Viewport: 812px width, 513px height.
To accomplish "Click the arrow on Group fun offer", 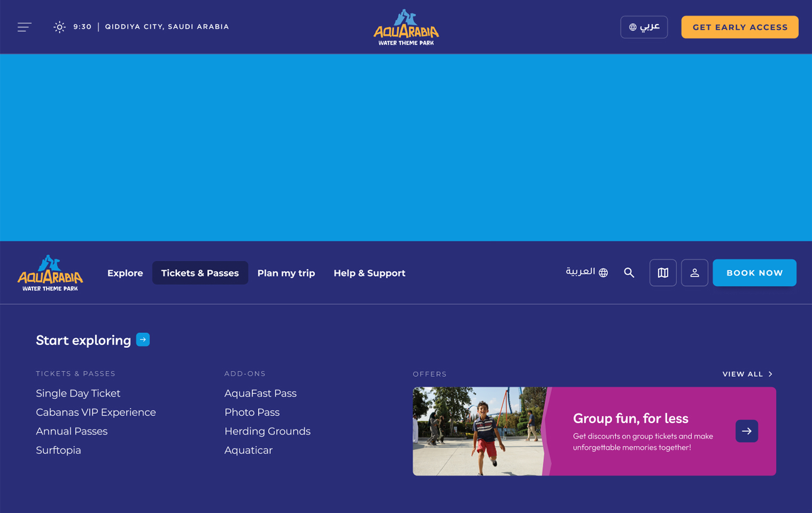I will 746,431.
